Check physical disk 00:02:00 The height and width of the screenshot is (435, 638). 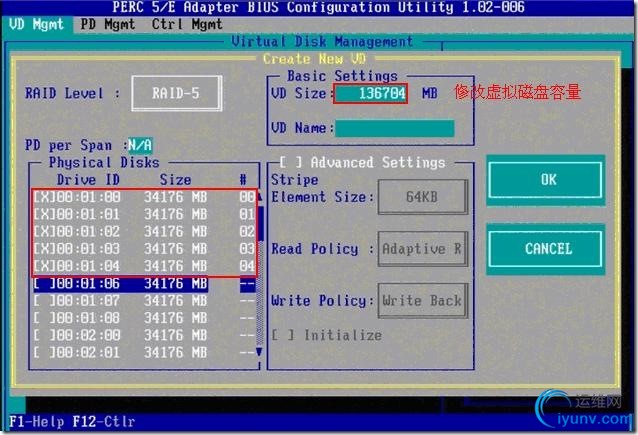pyautogui.click(x=44, y=335)
